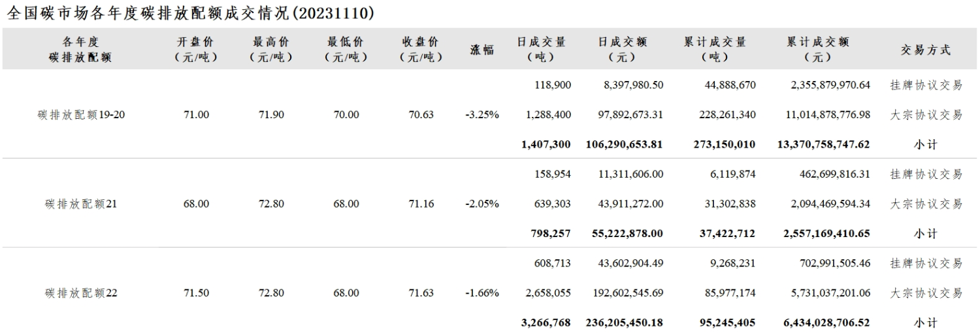Click the 交易方式 column header
980x333 pixels.
pos(926,50)
